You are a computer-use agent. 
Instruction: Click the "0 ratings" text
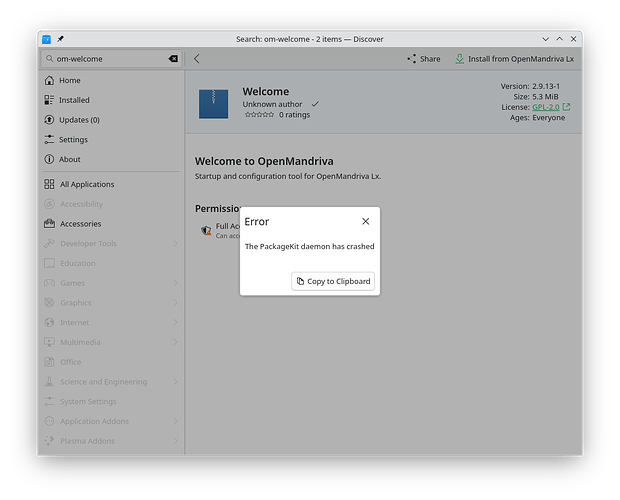pyautogui.click(x=294, y=115)
